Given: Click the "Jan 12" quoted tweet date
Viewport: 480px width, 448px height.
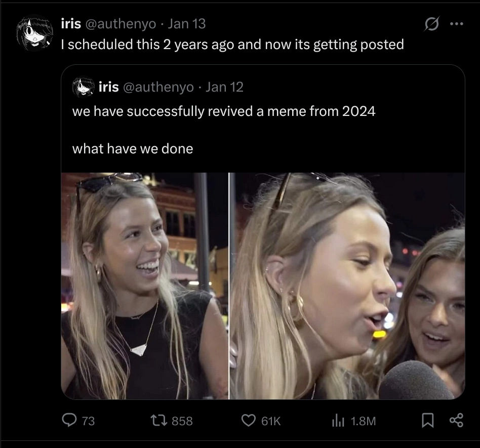Looking at the screenshot, I should coord(225,87).
